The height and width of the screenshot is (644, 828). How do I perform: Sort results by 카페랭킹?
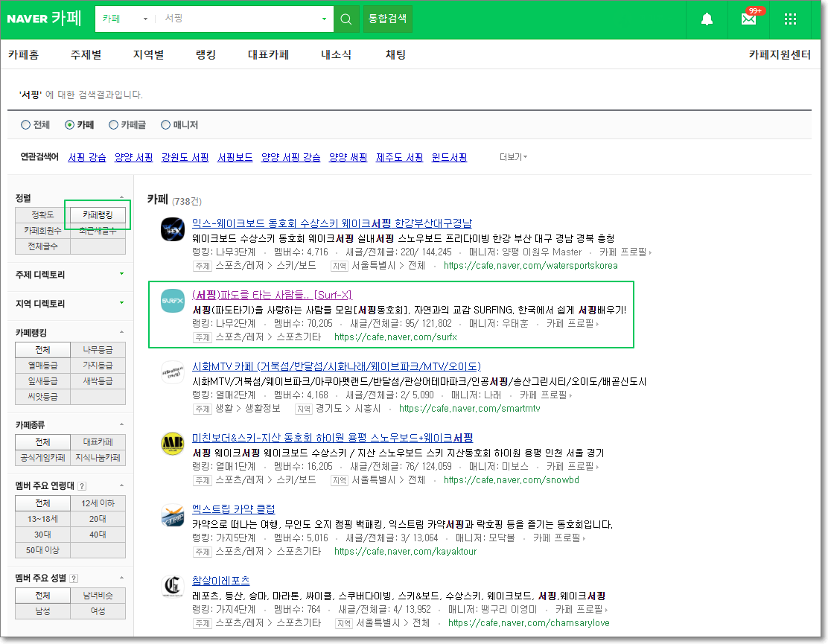pyautogui.click(x=98, y=215)
